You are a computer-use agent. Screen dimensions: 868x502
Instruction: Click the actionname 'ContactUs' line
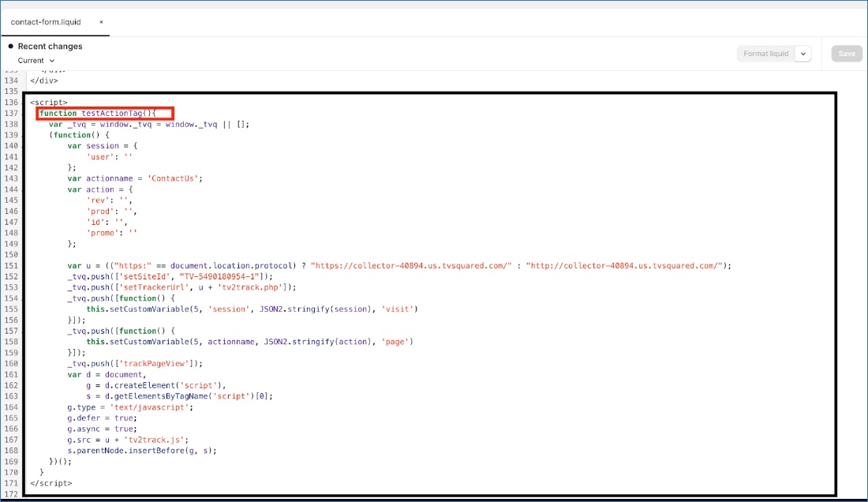pos(135,178)
